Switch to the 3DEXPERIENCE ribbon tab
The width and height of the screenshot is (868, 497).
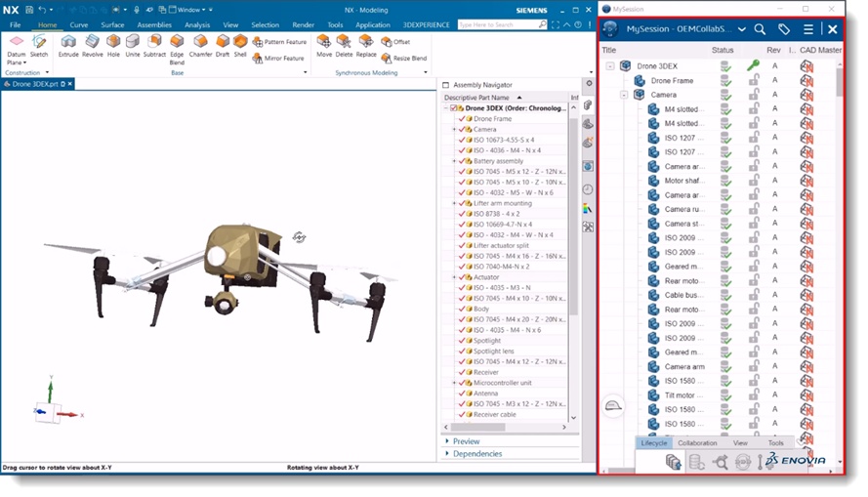427,25
